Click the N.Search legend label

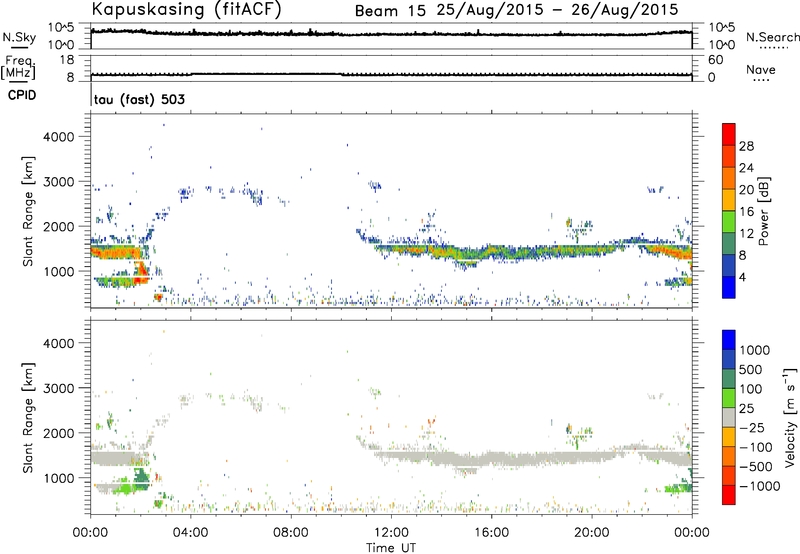772,37
